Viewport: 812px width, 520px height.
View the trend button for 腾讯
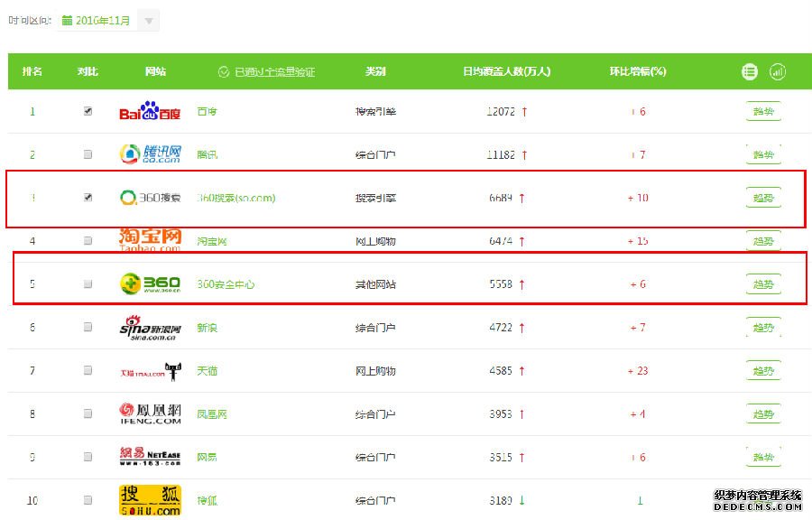point(763,154)
